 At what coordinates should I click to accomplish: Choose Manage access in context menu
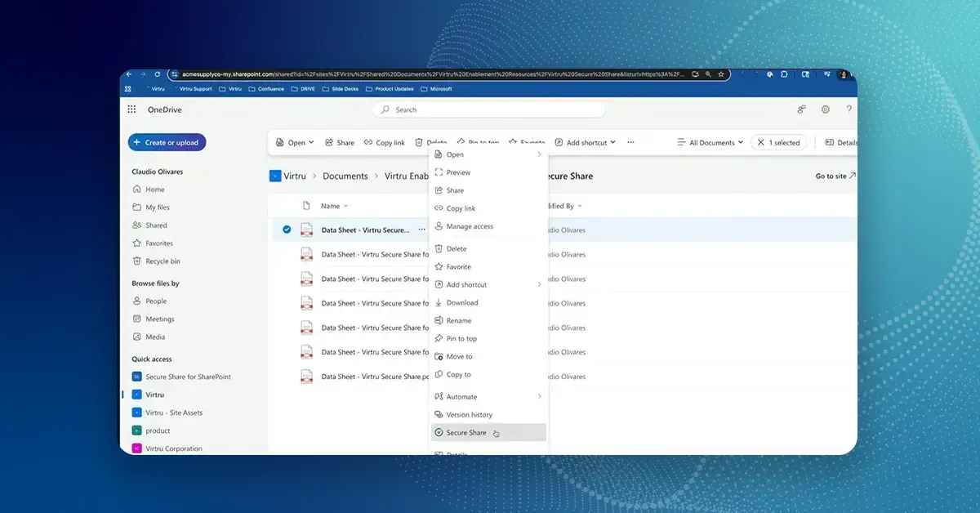[470, 226]
